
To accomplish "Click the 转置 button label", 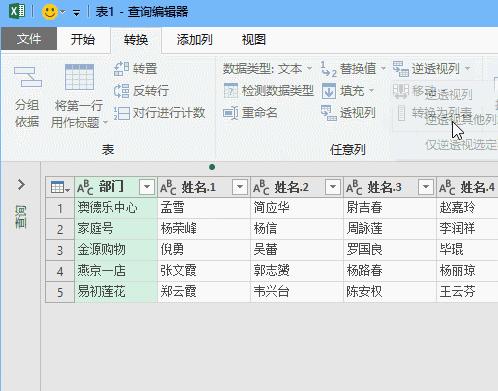I will (145, 69).
